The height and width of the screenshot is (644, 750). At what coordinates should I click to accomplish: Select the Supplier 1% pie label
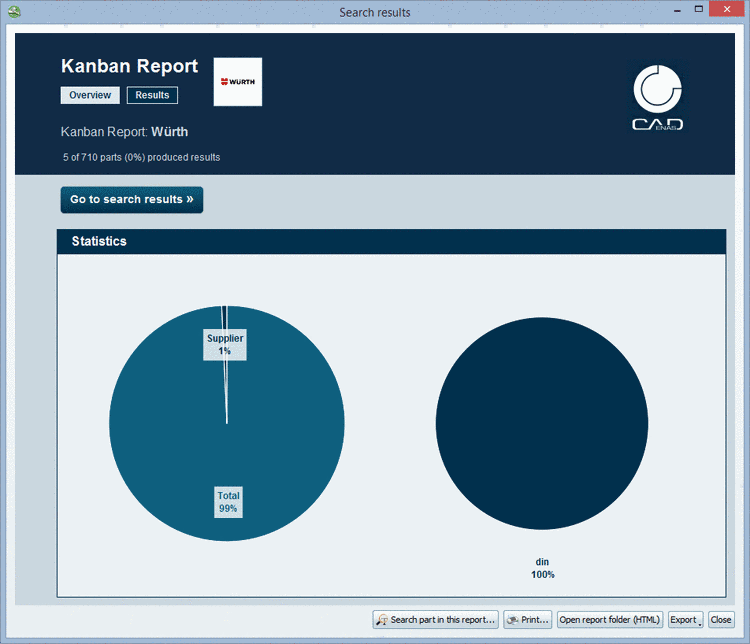(225, 344)
